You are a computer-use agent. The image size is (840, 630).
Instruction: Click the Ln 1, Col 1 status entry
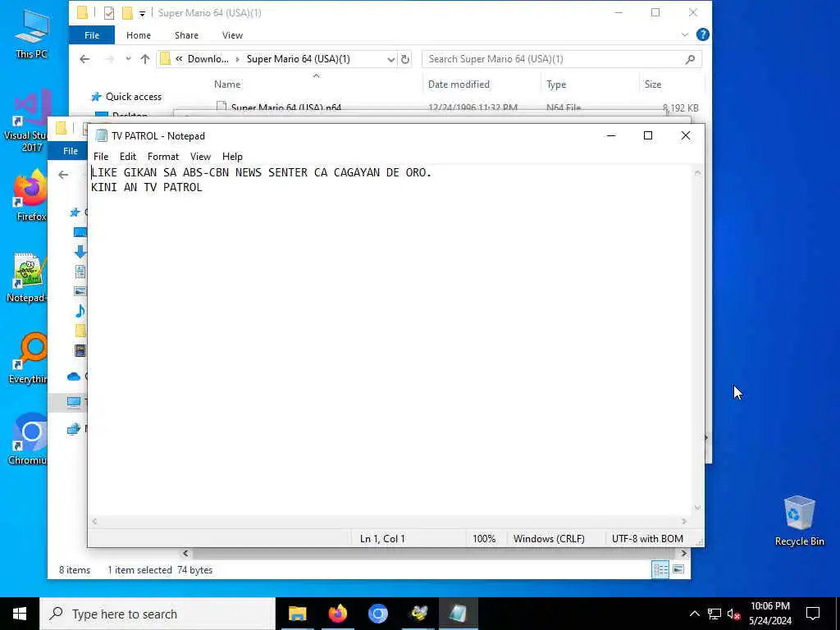(x=382, y=539)
